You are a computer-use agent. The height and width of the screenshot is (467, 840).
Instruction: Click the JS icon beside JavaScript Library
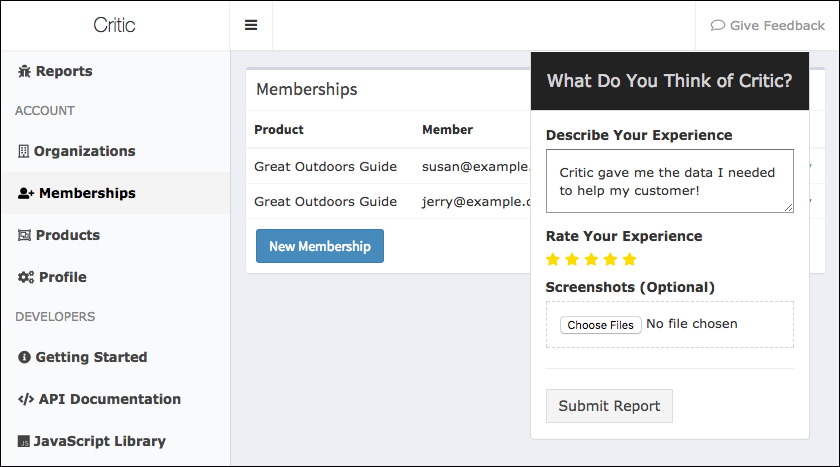pyautogui.click(x=24, y=441)
